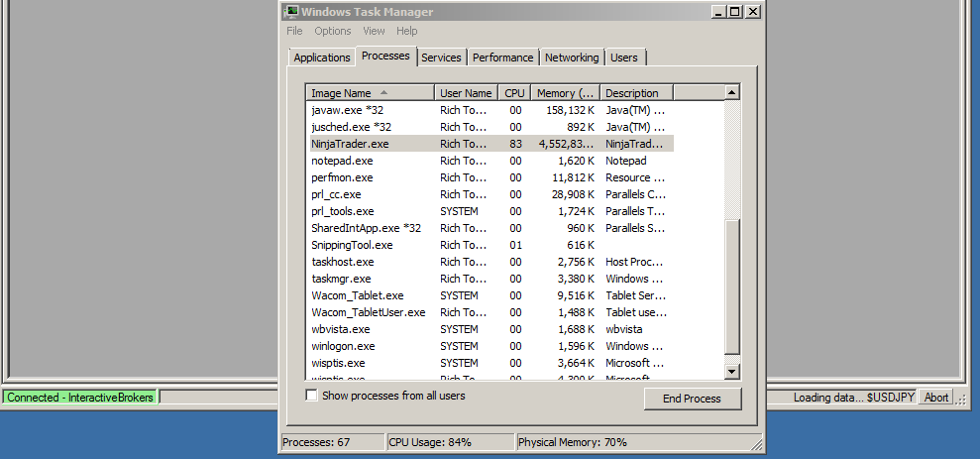Click the 158,132 K memory value
Viewport: 980px width, 459px height.
click(569, 110)
